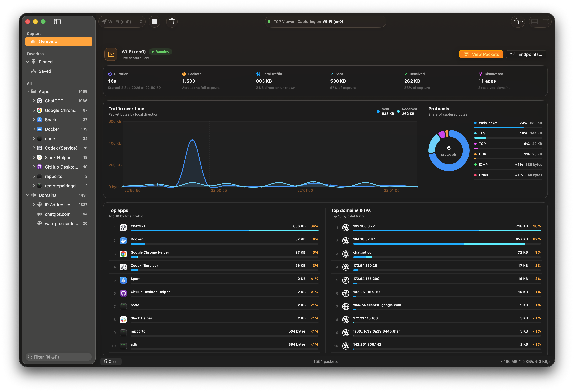Select Overview in the Capture sidebar
The height and width of the screenshot is (392, 574).
pos(58,41)
